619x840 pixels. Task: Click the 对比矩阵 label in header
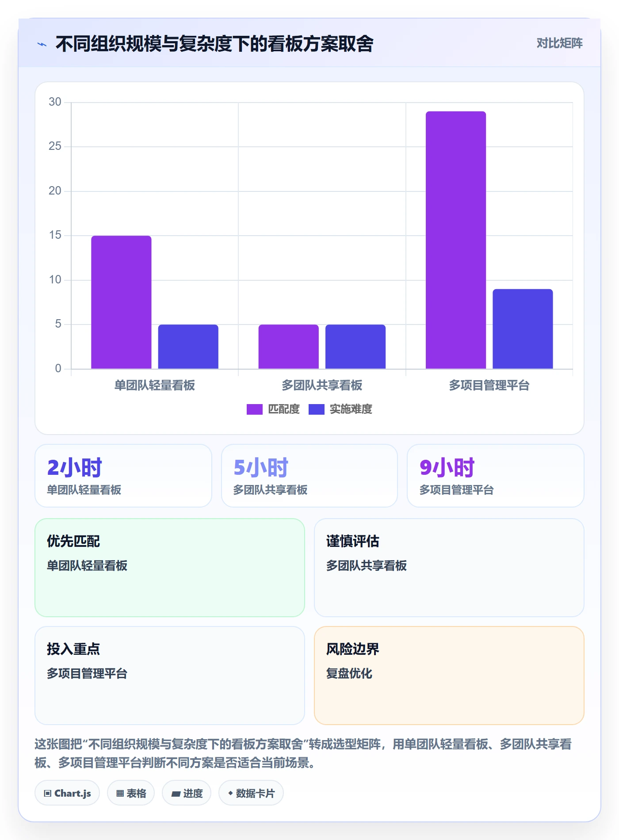(x=559, y=43)
